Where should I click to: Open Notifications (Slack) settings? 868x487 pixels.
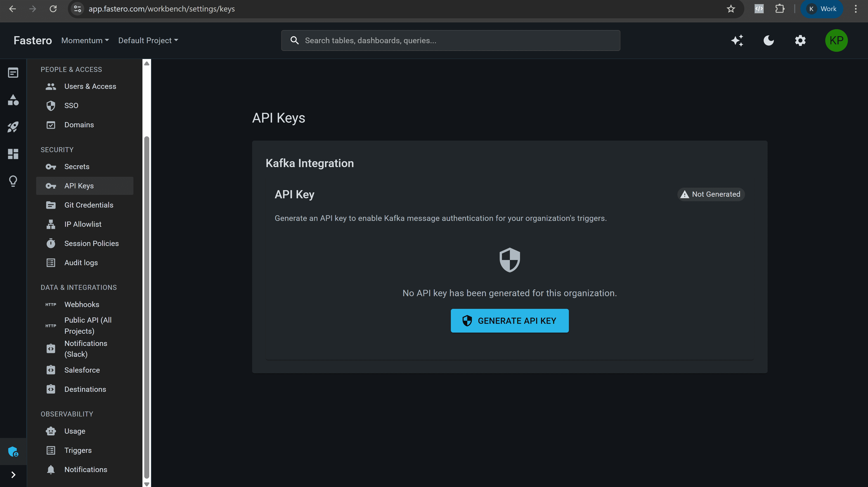(x=86, y=349)
